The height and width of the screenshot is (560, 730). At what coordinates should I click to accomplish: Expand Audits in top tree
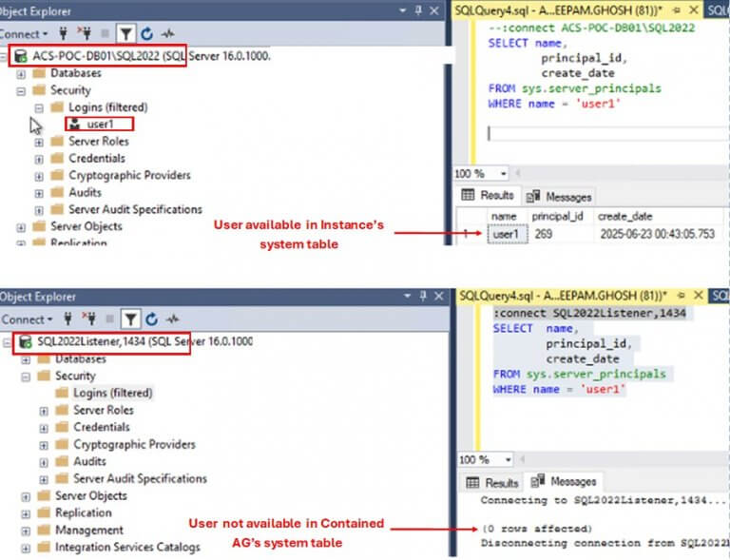39,193
